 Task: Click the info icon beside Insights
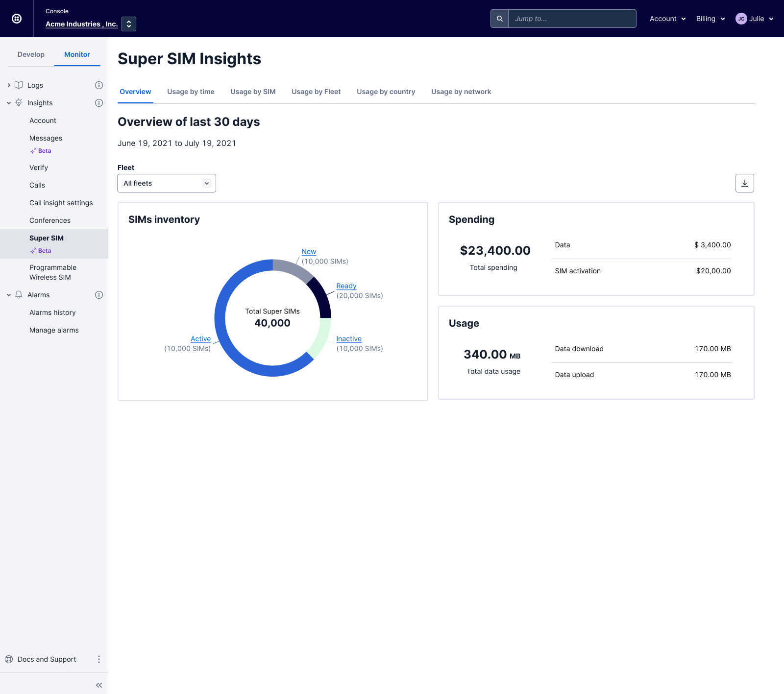pyautogui.click(x=99, y=103)
